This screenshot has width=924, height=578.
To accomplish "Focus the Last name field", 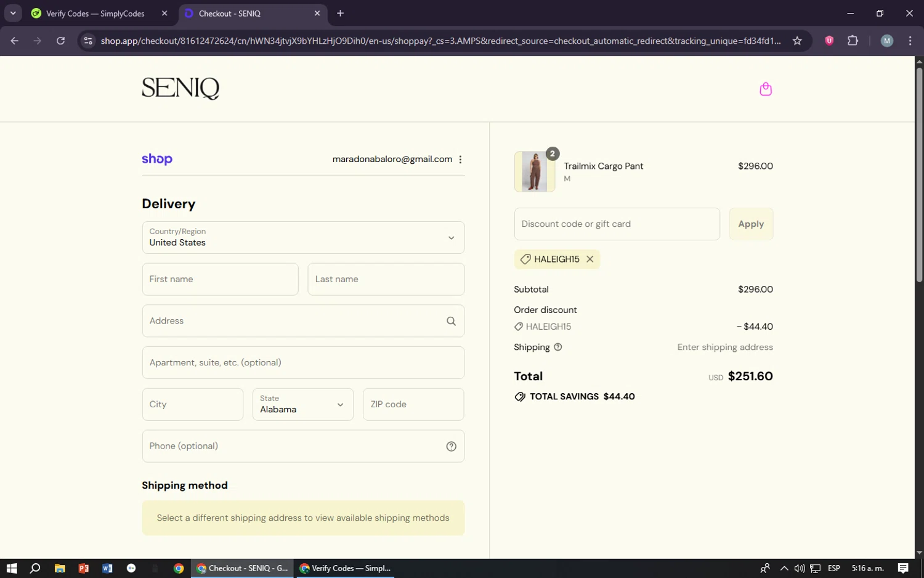I will click(386, 279).
